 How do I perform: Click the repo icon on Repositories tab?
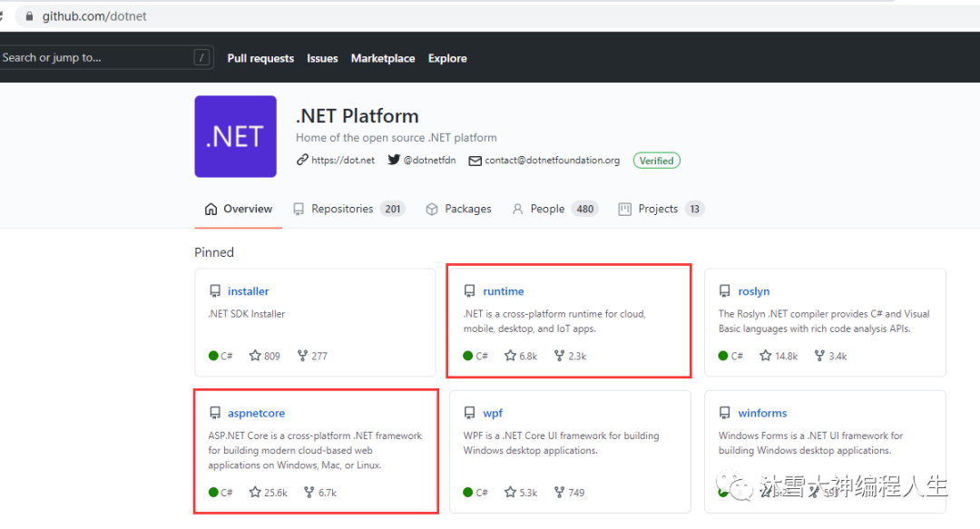299,209
